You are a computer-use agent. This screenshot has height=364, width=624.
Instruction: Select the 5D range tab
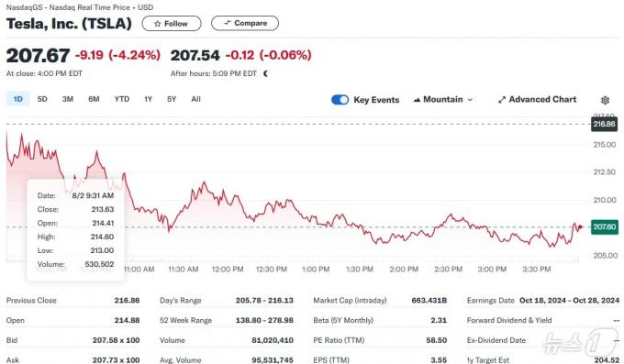pyautogui.click(x=42, y=99)
